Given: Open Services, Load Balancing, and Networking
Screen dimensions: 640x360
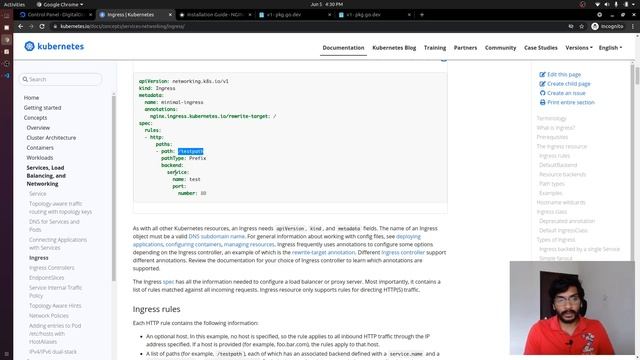Looking at the screenshot, I should [x=46, y=176].
